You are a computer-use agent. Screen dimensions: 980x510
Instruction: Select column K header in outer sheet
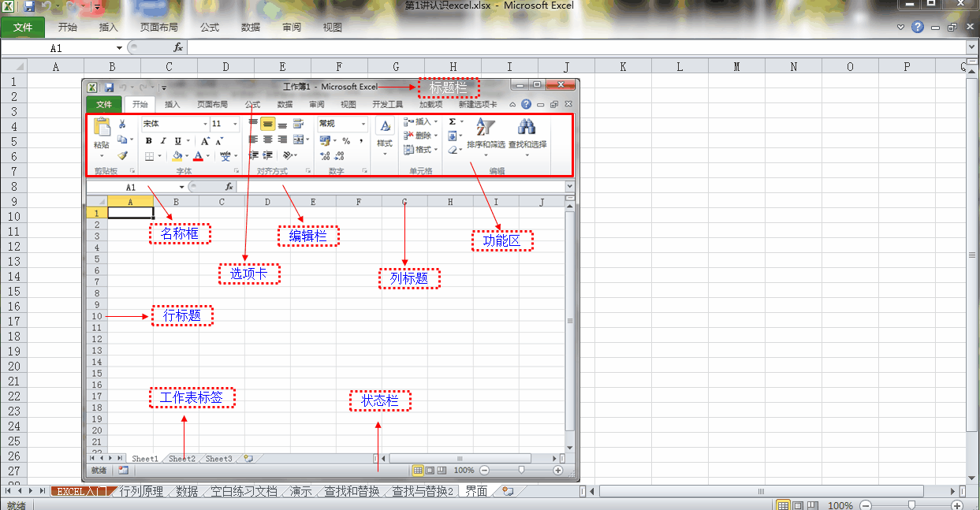coord(623,67)
